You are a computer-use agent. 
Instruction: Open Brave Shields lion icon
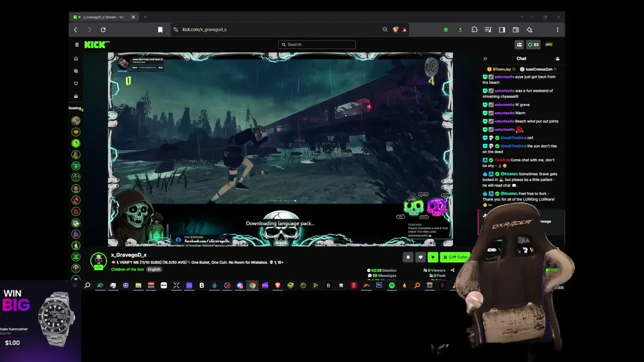point(395,30)
